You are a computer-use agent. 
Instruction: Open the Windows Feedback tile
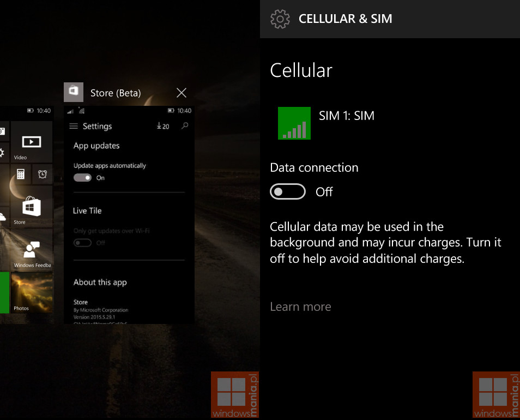pos(32,250)
